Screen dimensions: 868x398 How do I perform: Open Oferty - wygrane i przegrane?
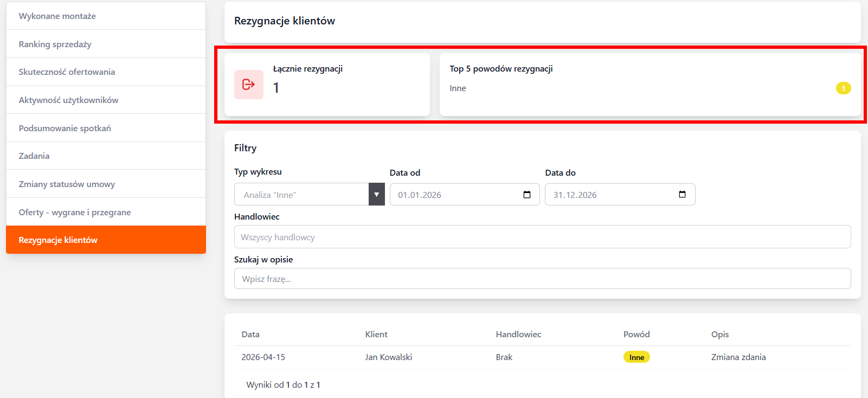(x=75, y=213)
